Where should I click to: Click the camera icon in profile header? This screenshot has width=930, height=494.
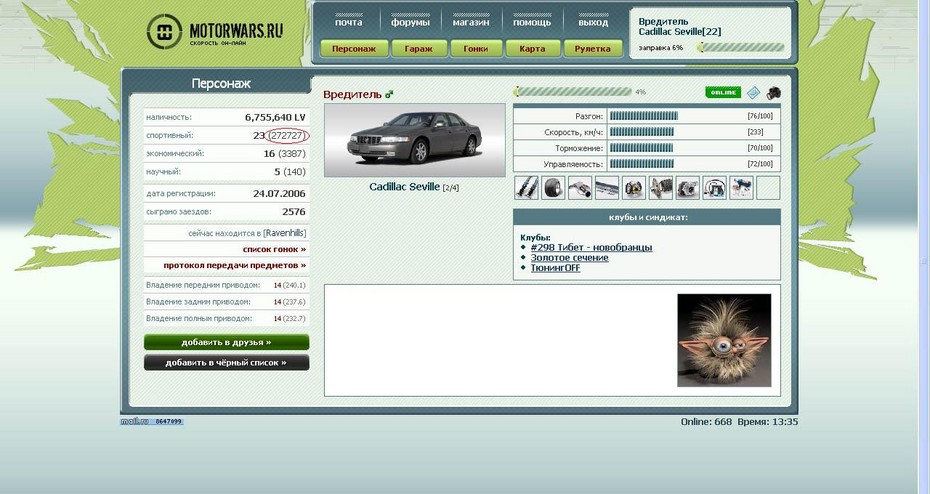coord(773,93)
